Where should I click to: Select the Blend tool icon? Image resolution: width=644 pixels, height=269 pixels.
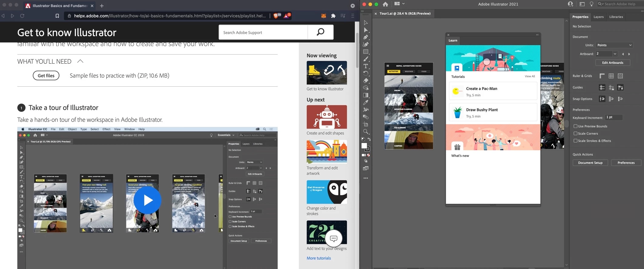[x=366, y=117]
